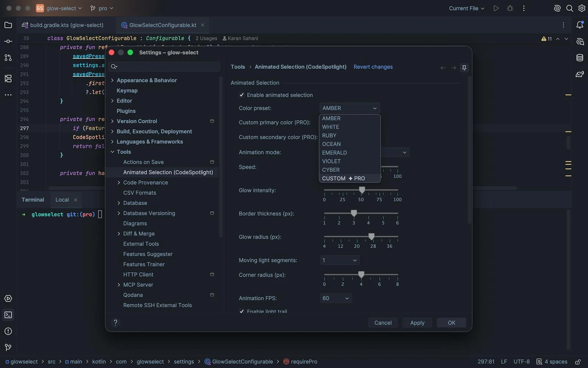Select OCEAN in the color preset list

(x=350, y=144)
